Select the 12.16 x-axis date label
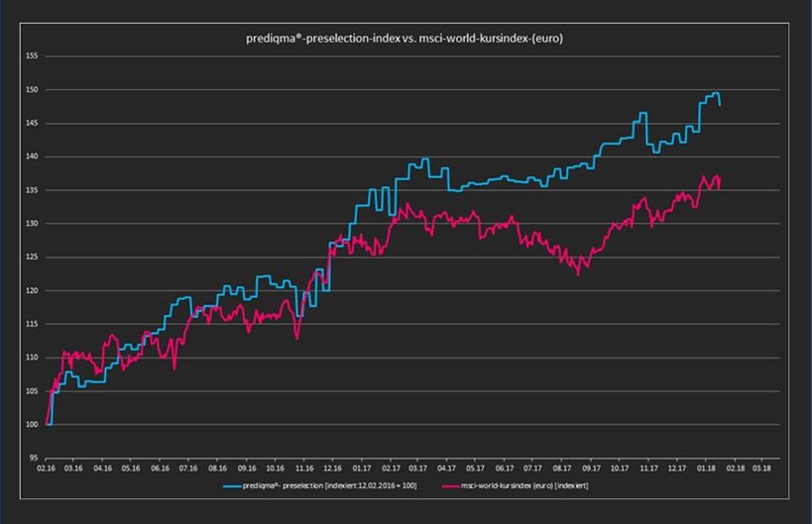The width and height of the screenshot is (812, 524). click(332, 467)
